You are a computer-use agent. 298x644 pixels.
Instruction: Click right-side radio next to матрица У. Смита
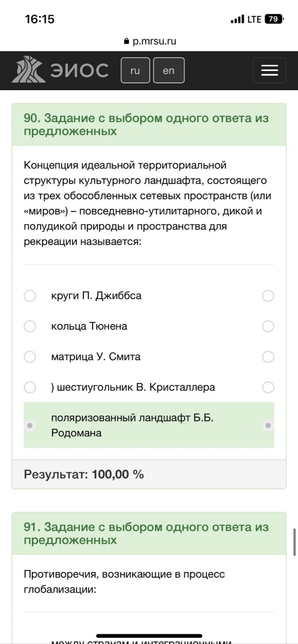click(x=268, y=357)
